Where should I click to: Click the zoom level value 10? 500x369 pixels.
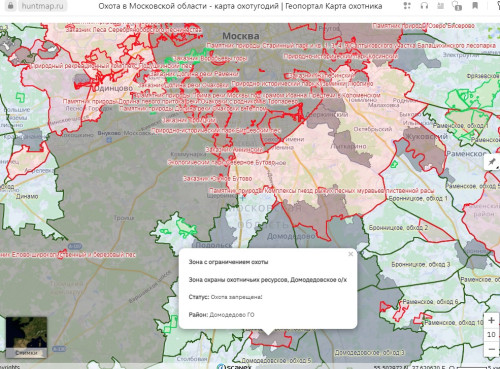(491, 335)
